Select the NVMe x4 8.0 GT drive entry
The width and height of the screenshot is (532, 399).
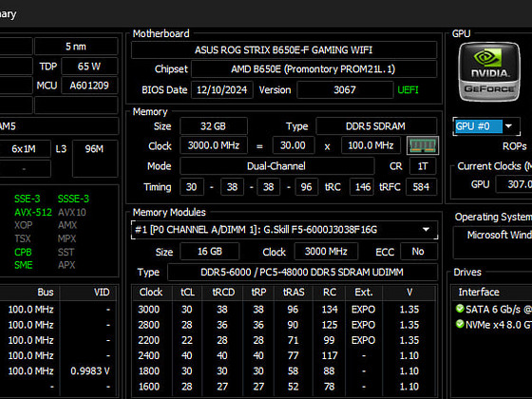pyautogui.click(x=494, y=324)
